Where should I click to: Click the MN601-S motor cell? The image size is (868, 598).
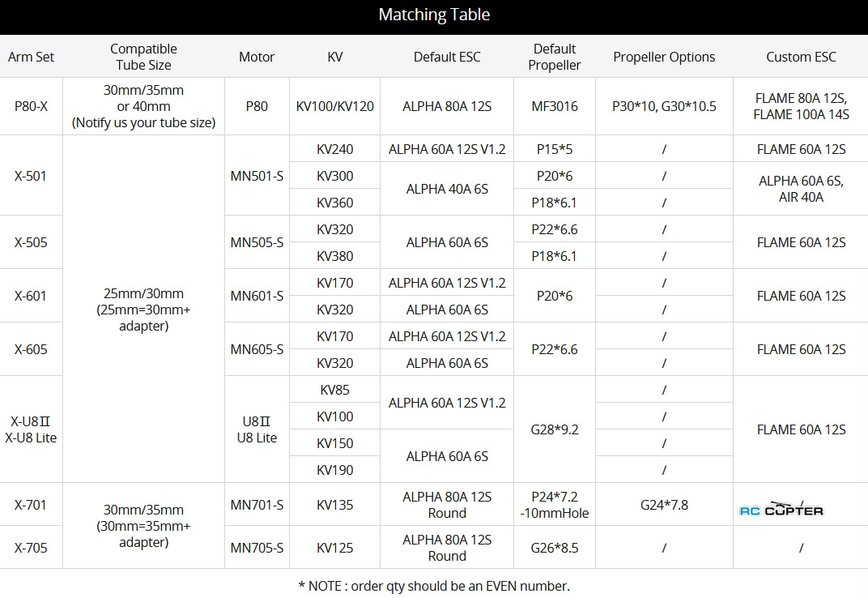[257, 296]
